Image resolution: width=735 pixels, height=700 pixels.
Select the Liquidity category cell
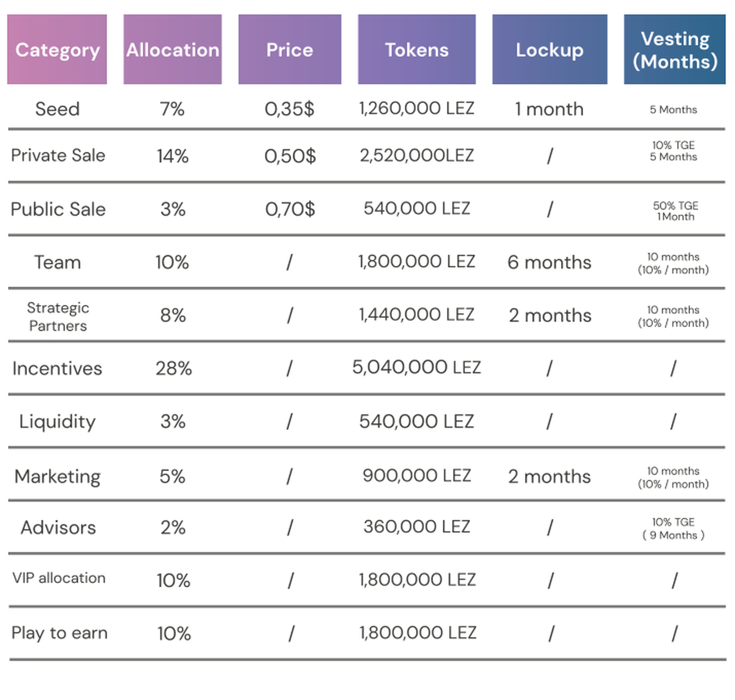(x=58, y=421)
